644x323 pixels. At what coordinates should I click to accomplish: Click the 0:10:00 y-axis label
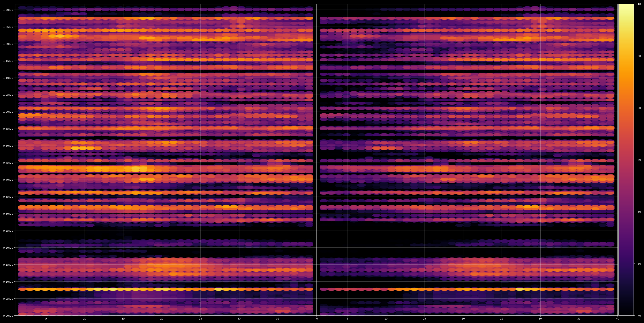coord(8,281)
